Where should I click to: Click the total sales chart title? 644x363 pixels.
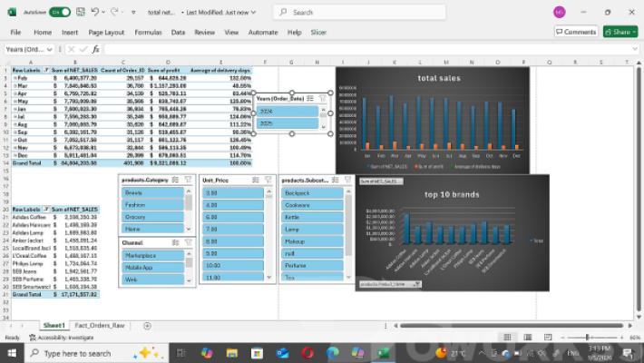pyautogui.click(x=439, y=78)
